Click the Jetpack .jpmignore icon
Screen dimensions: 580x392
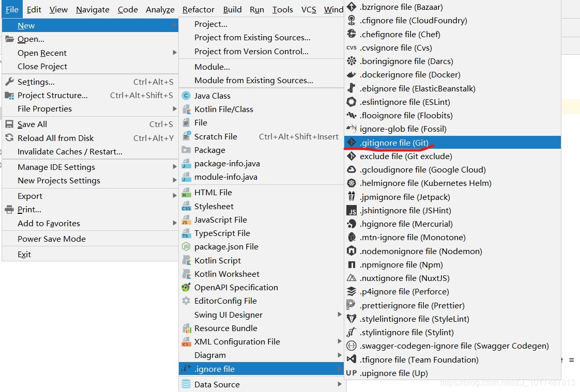(x=351, y=197)
